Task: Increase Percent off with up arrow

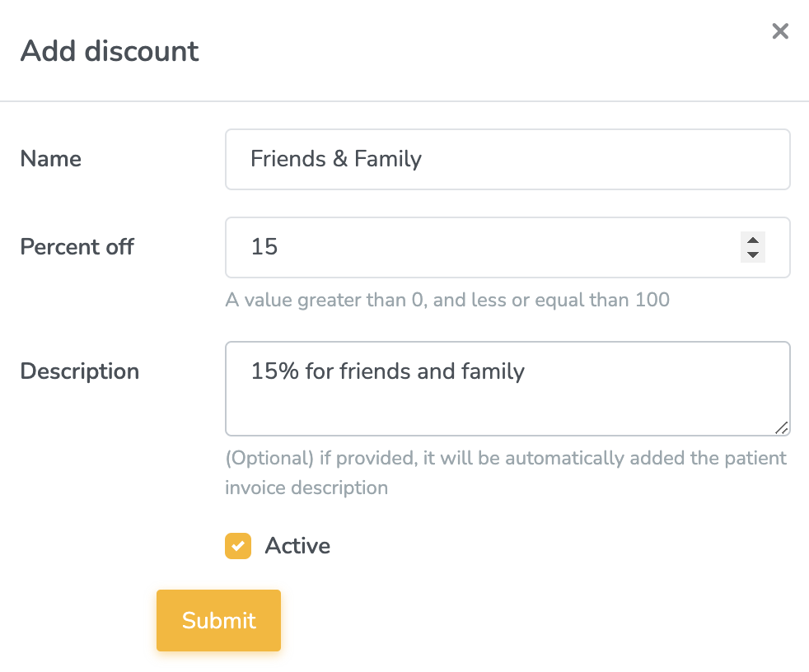Action: pos(752,240)
